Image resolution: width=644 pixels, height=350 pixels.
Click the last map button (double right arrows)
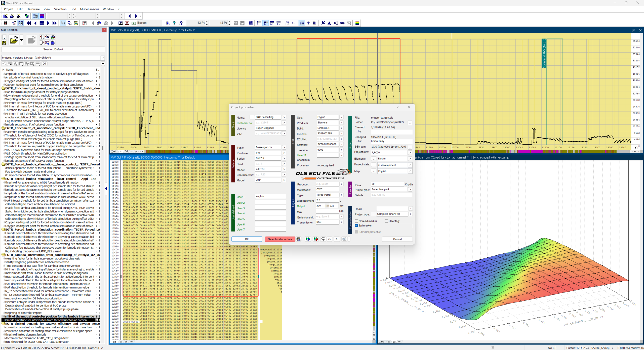pyautogui.click(x=54, y=23)
